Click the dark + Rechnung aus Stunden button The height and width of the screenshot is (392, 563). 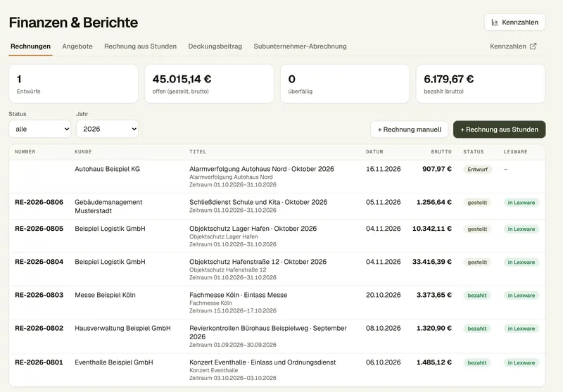tap(499, 129)
